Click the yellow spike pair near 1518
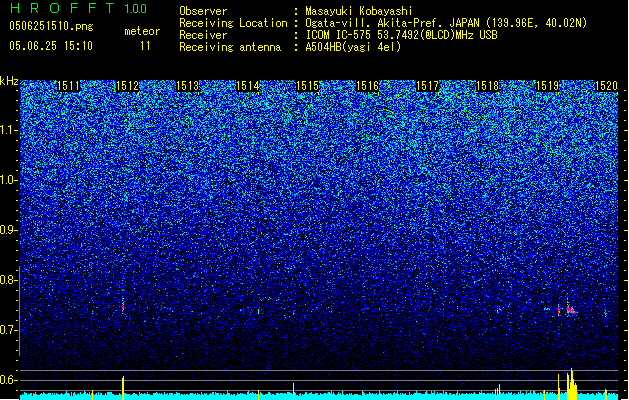629x400 pixels. click(498, 392)
